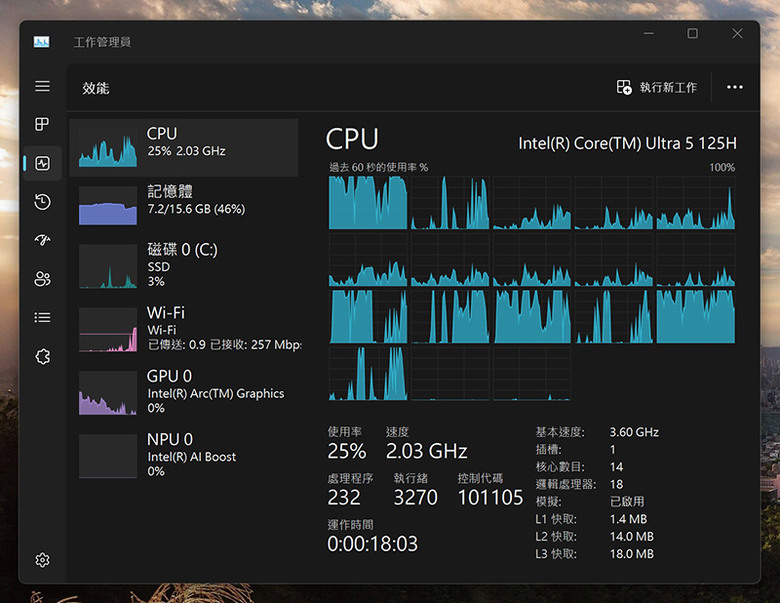Select the CPU performance entry
Image resolution: width=780 pixels, height=603 pixels.
pos(184,147)
